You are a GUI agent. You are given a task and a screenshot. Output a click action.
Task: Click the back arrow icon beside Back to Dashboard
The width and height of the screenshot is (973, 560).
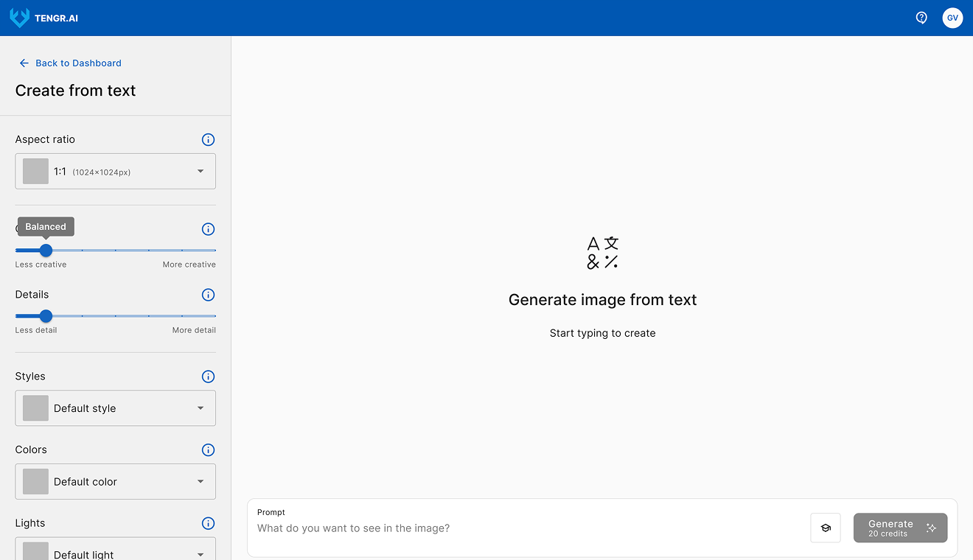tap(23, 63)
